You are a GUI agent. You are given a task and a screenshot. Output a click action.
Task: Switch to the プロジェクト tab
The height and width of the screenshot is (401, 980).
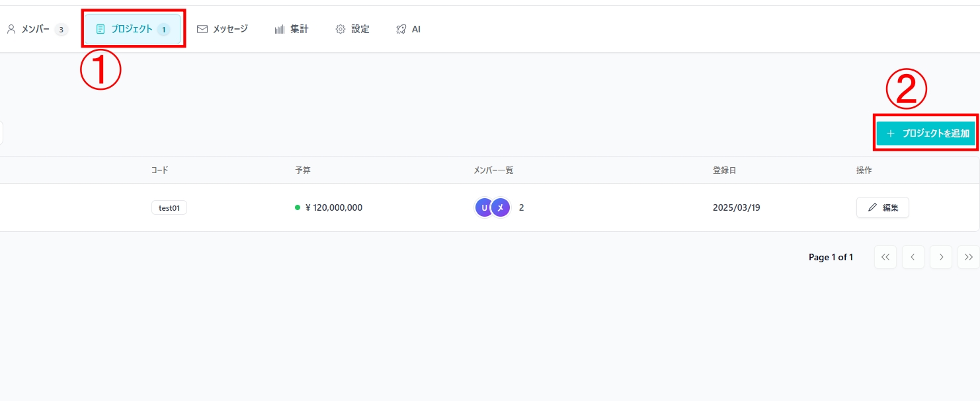coord(133,29)
